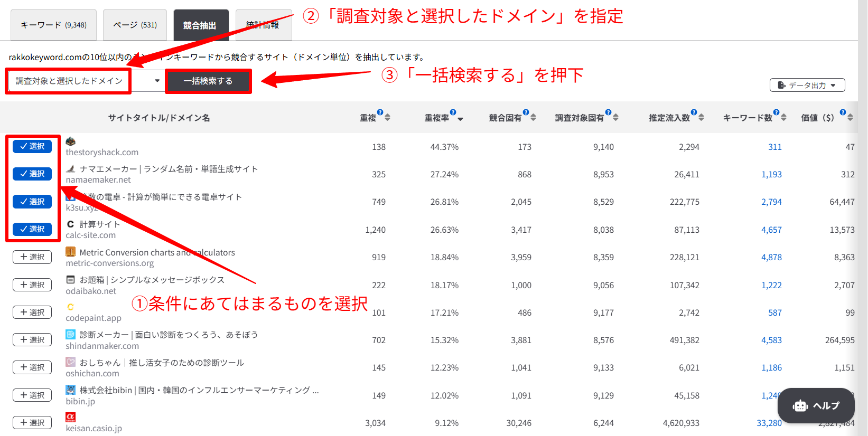Open ヘルプ chat bot button
The height and width of the screenshot is (436, 868).
point(816,405)
